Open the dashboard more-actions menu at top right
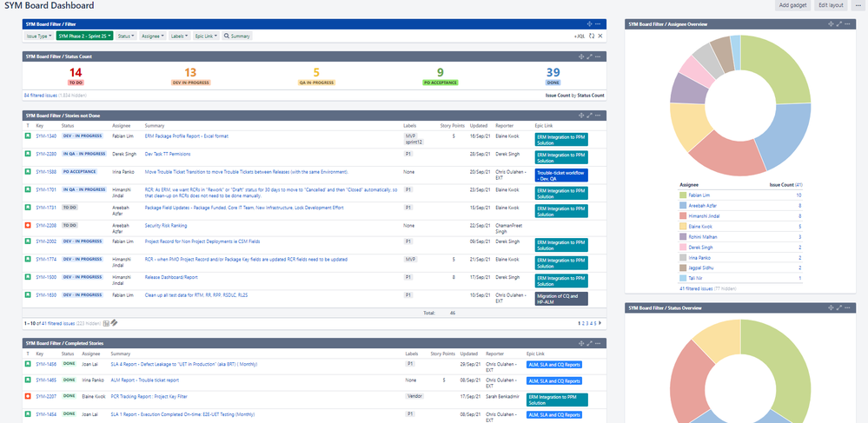The width and height of the screenshot is (868, 423). point(857,5)
